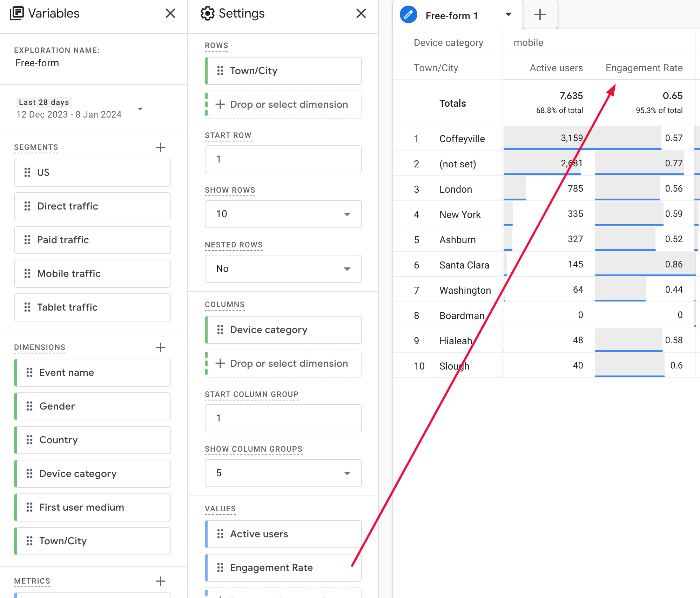Open the Free-form 1 tab menu arrow

(508, 15)
